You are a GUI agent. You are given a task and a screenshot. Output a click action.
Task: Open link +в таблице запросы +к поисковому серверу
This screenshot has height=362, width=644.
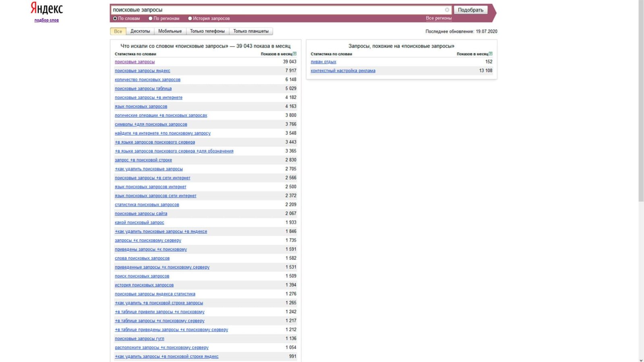[x=159, y=321]
